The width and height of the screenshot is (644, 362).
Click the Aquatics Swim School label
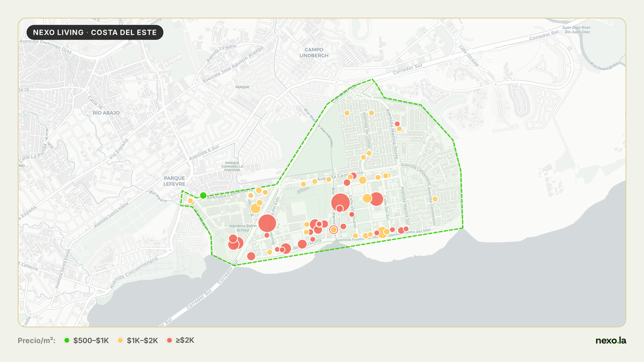tap(244, 228)
